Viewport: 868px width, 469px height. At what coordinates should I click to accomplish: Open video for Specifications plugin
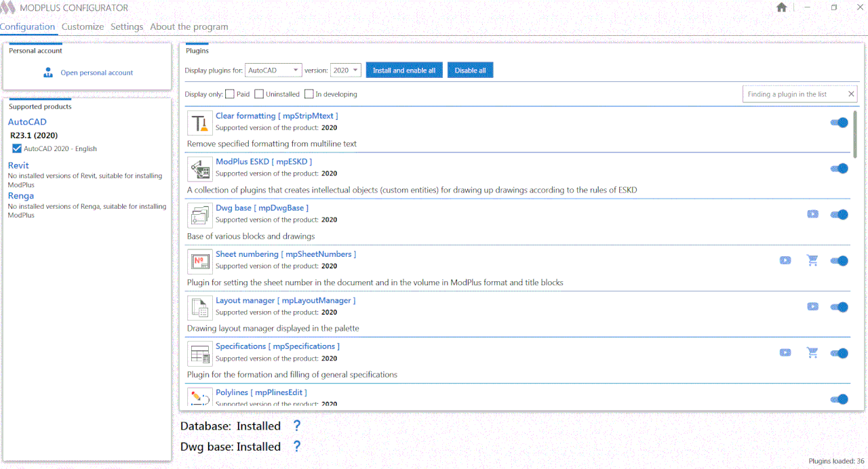785,352
